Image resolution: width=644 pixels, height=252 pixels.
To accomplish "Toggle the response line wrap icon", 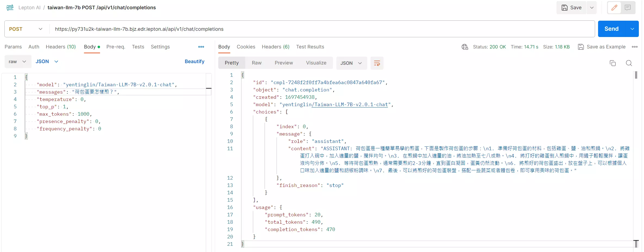I will [377, 63].
